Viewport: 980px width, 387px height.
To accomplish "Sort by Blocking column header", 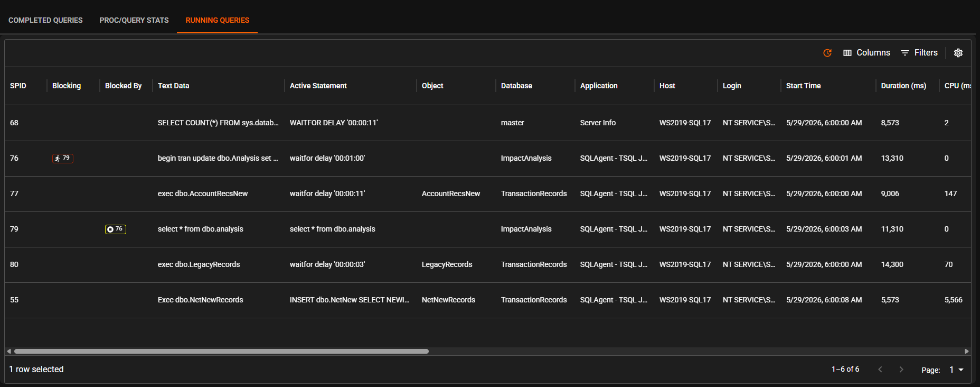I will [x=67, y=86].
